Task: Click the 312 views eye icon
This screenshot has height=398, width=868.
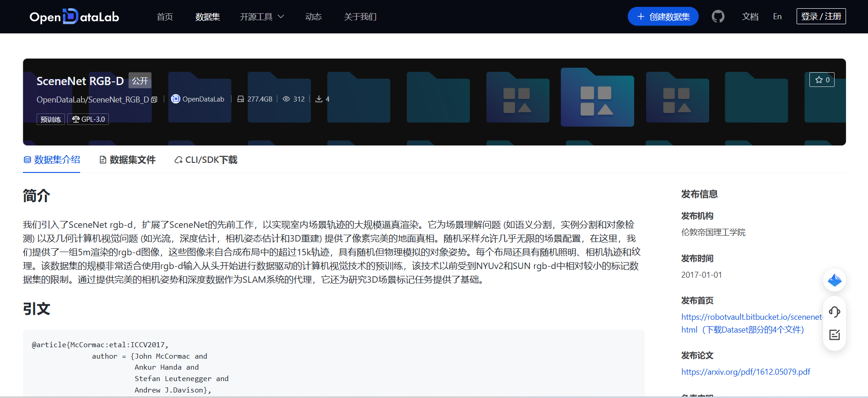Action: coord(286,99)
